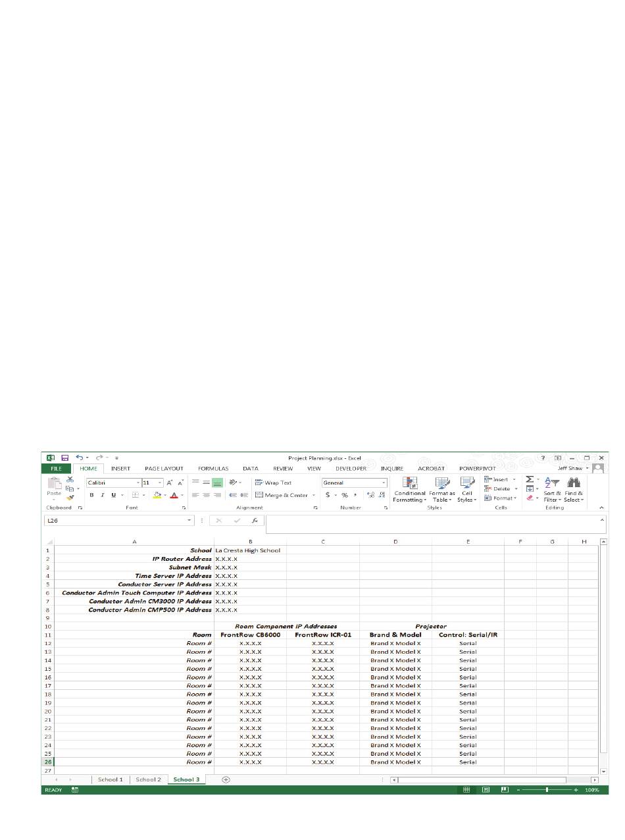This screenshot has width=625, height=840.
Task: Open the General number format dropdown
Action: (384, 483)
